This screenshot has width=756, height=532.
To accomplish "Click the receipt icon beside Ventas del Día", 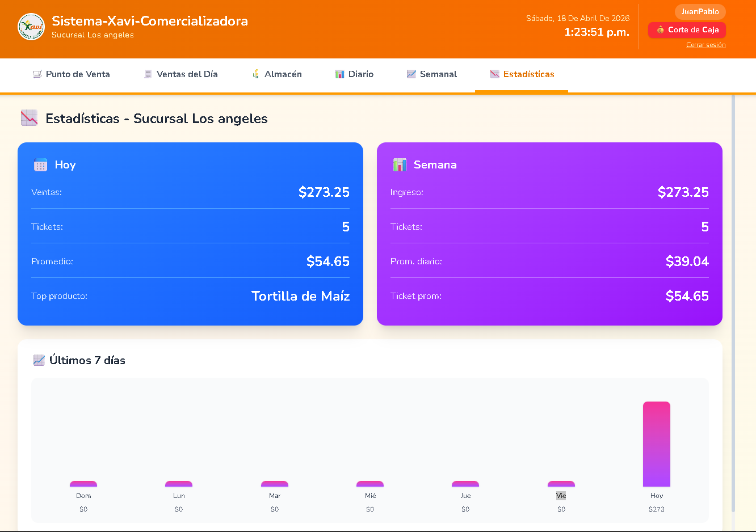I will 148,74.
